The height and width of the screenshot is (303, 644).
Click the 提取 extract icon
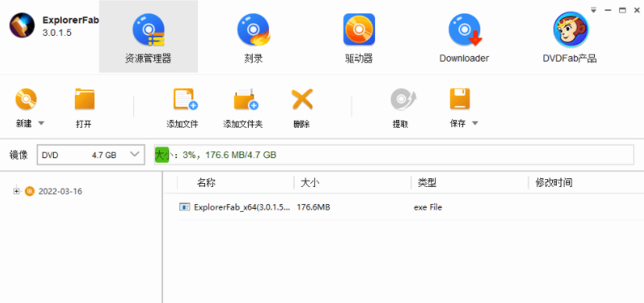(402, 100)
